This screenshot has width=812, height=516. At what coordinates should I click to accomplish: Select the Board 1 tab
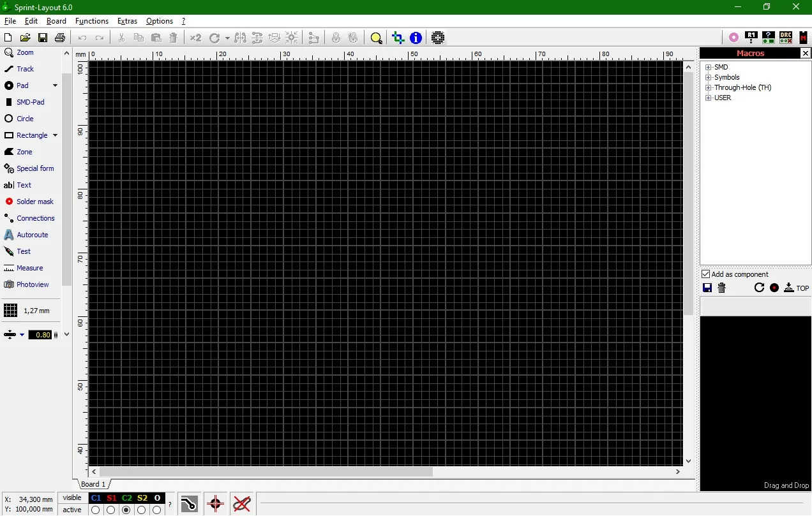pos(93,485)
